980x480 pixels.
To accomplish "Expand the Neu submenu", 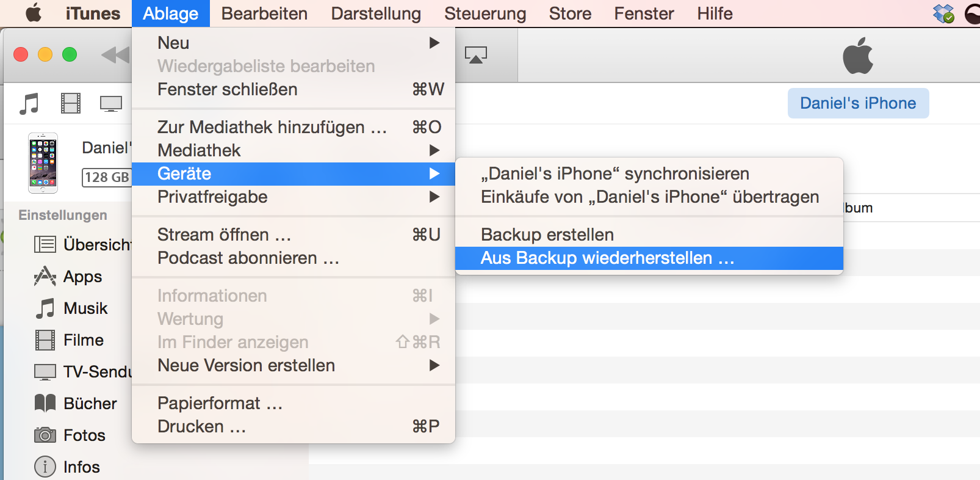I will pos(293,43).
